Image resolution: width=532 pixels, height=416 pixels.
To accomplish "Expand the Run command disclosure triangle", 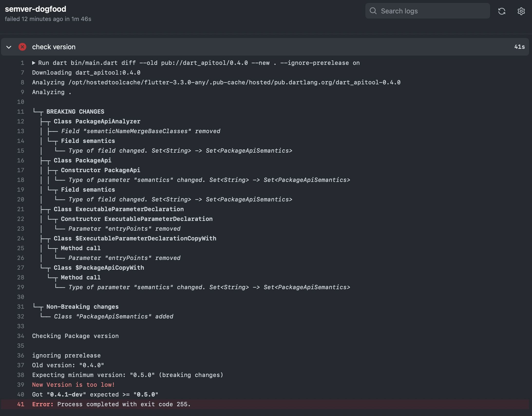I will [x=34, y=63].
